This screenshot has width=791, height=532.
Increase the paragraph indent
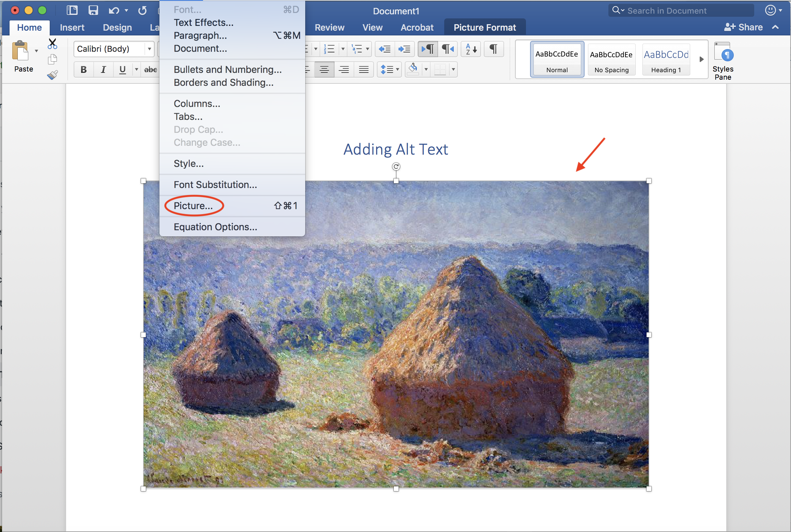point(404,49)
